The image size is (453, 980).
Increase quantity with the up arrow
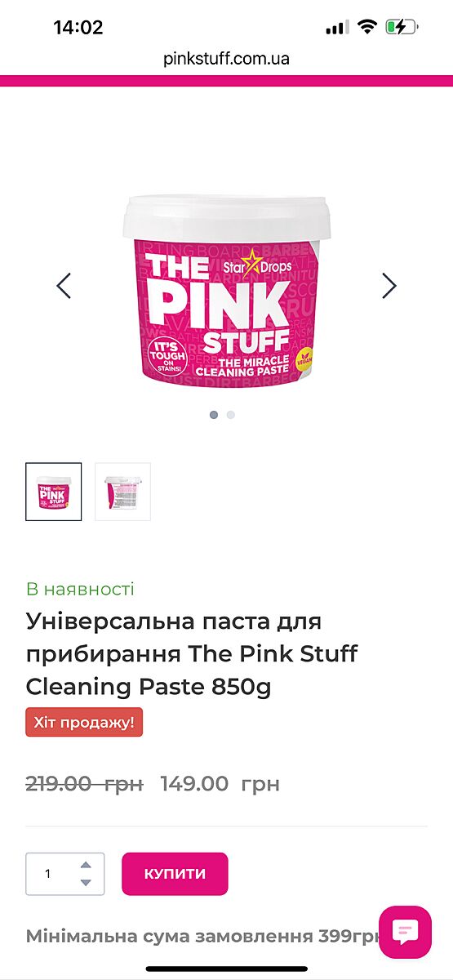coord(86,865)
